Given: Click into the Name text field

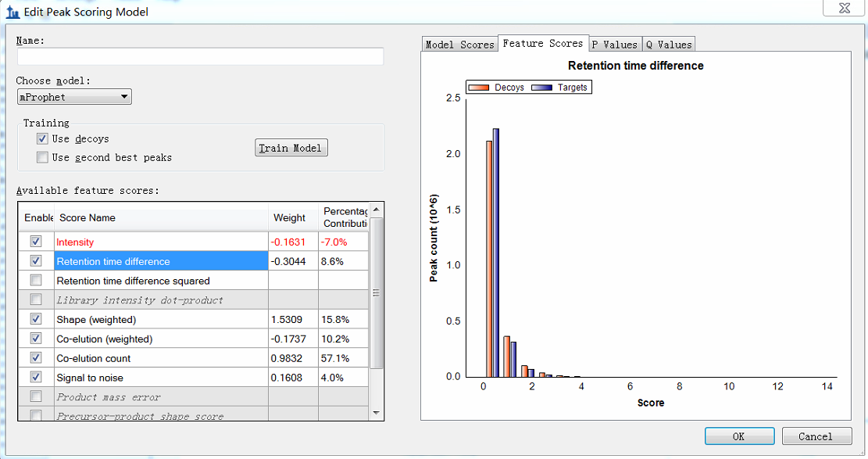Looking at the screenshot, I should click(x=200, y=56).
